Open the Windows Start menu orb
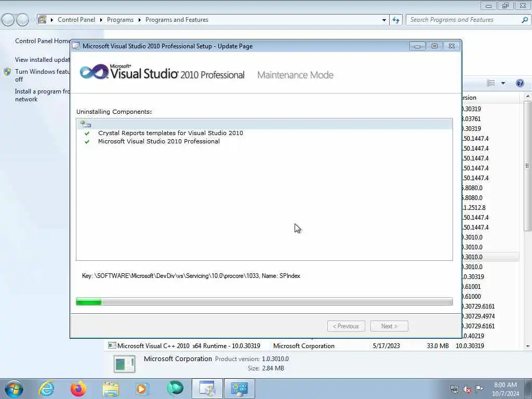The height and width of the screenshot is (399, 532). (x=14, y=389)
